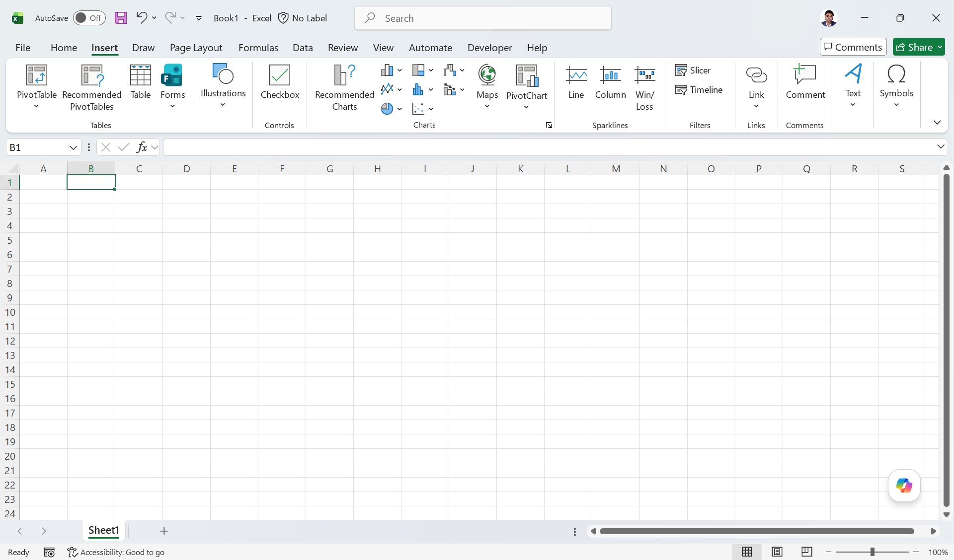Click the PivotChart icon
The width and height of the screenshot is (954, 560).
[x=527, y=75]
